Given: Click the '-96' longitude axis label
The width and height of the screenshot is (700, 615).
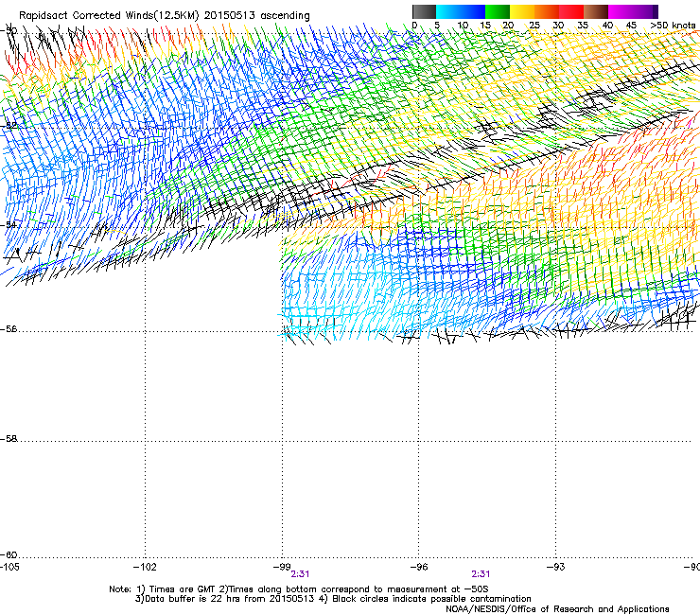Looking at the screenshot, I should coord(419,567).
